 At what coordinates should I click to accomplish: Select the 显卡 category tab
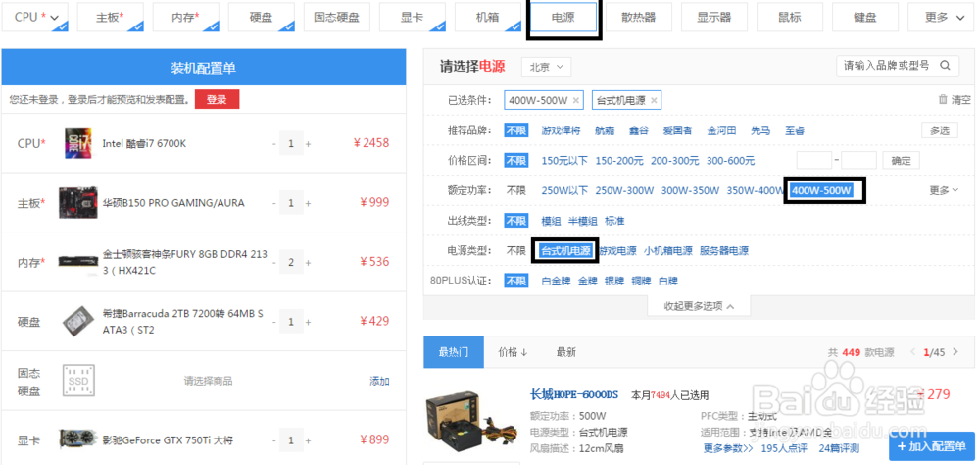pyautogui.click(x=413, y=18)
